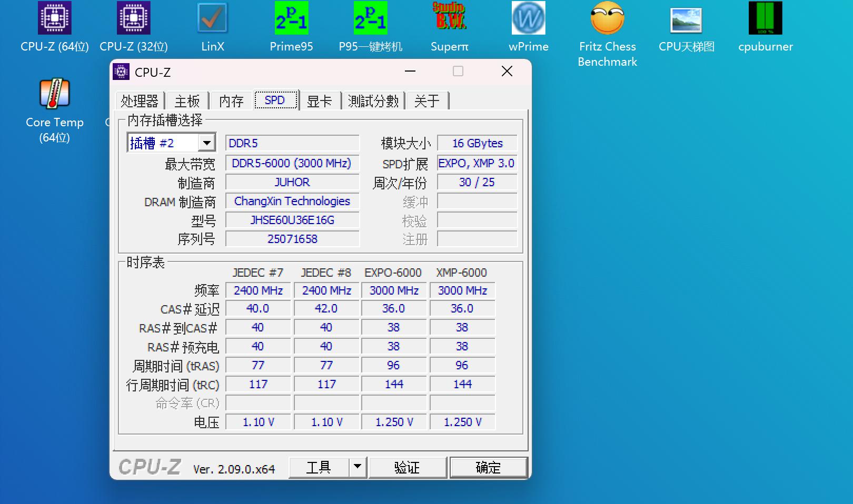Click the JUHOR manufacturer field
Viewport: 853px width, 504px height.
pos(292,182)
